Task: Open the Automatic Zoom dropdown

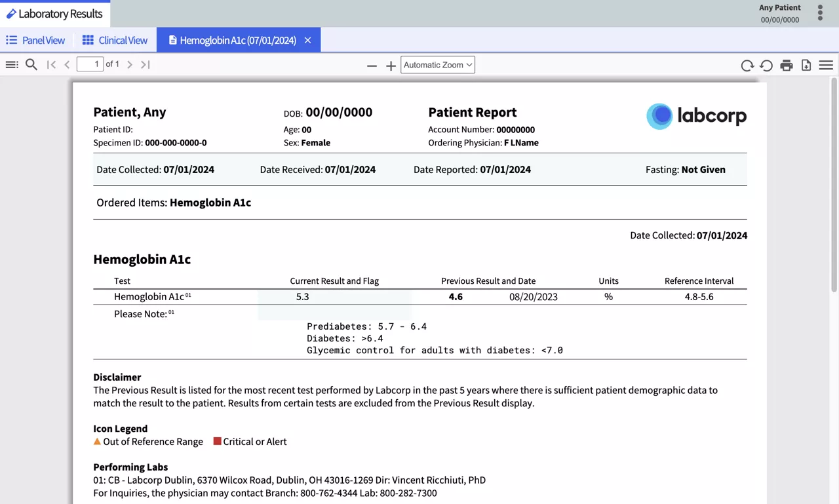Action: [x=437, y=64]
